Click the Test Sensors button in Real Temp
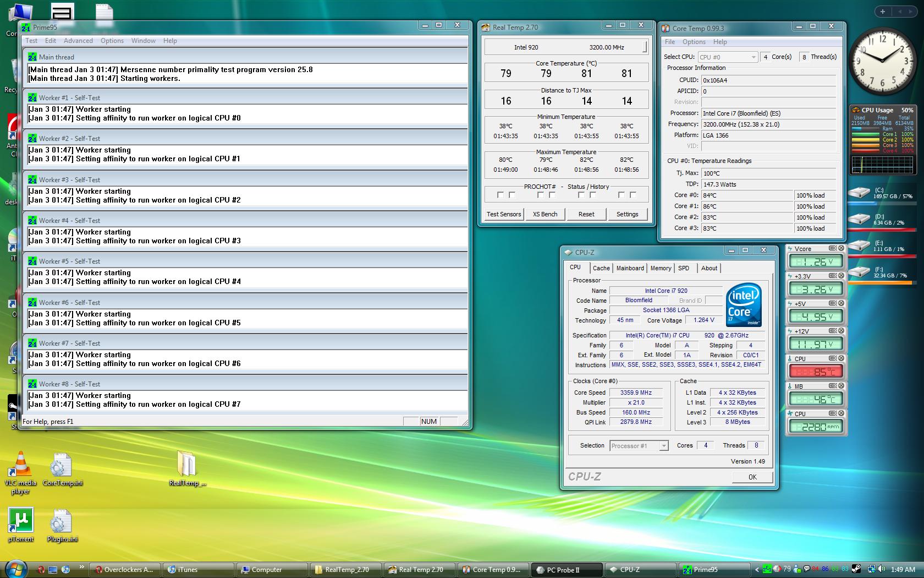Viewport: 924px width, 578px height. [504, 214]
